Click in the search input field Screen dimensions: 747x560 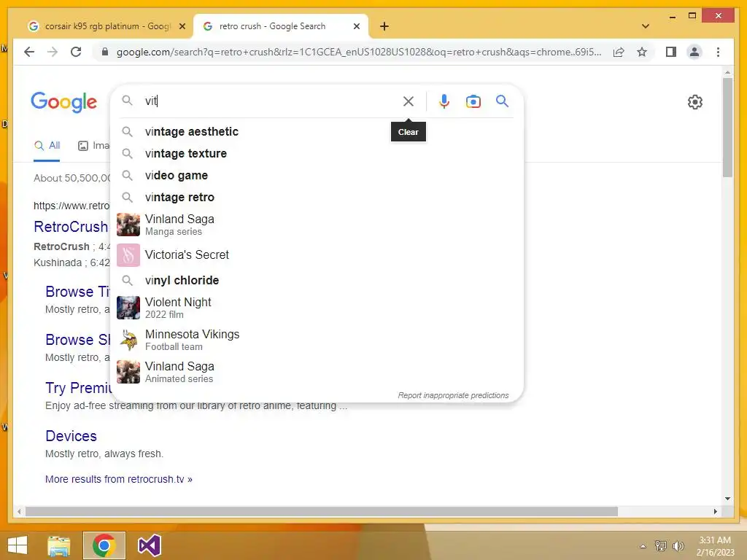[271, 101]
